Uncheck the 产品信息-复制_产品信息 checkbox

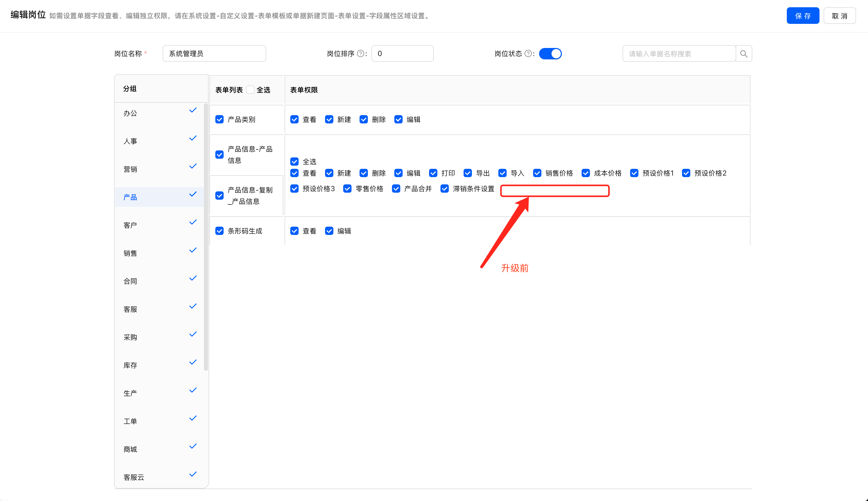click(219, 196)
